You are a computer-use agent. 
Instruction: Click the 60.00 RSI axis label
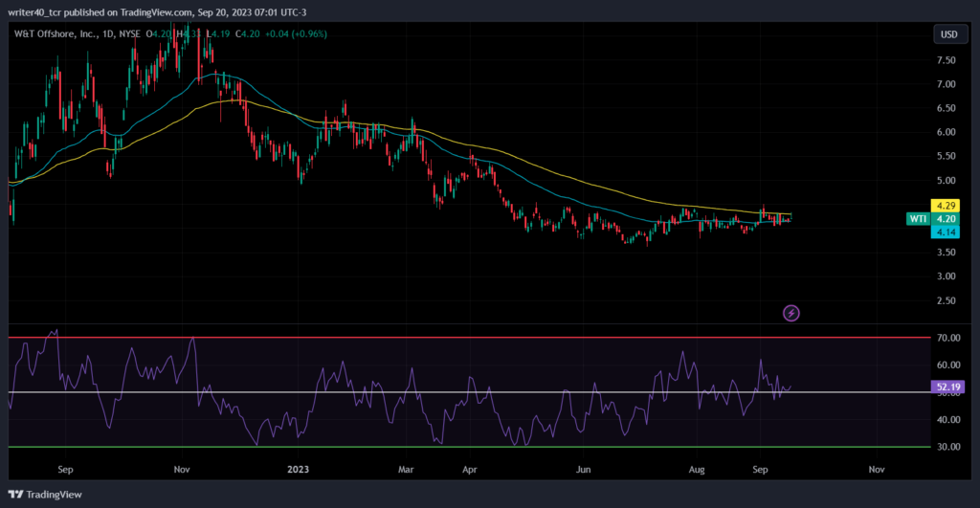[x=948, y=364]
